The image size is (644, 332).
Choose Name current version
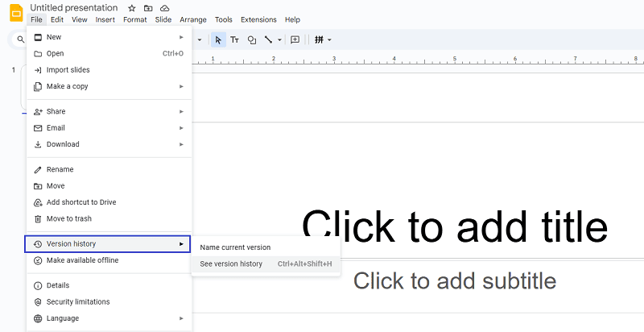click(235, 247)
